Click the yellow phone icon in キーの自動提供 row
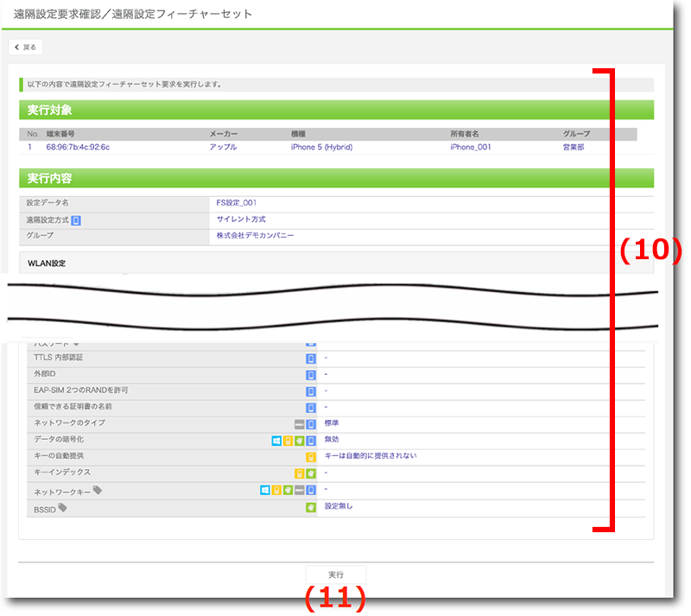 [311, 457]
